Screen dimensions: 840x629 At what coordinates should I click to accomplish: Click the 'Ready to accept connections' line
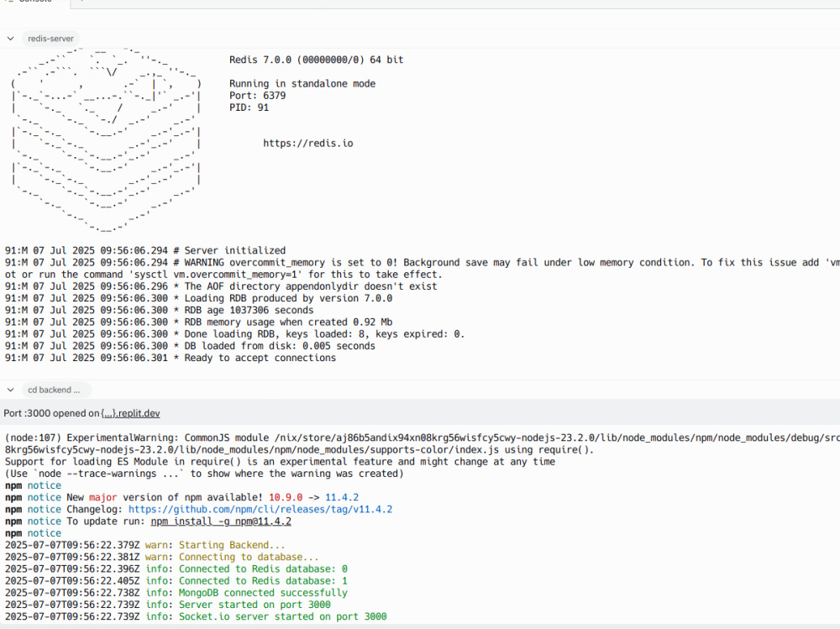click(x=171, y=358)
